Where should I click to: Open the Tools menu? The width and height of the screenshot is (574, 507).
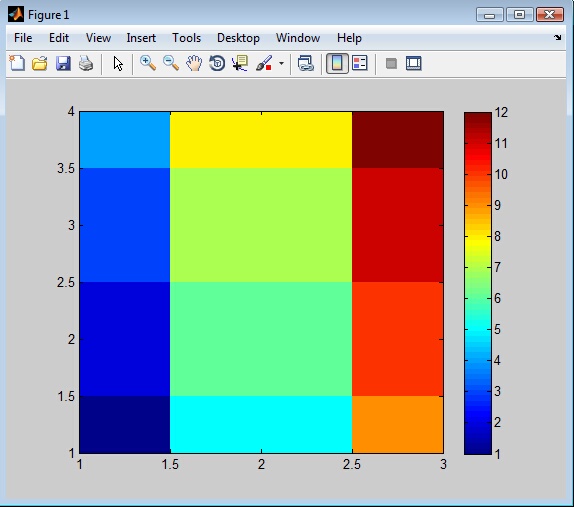pos(186,38)
